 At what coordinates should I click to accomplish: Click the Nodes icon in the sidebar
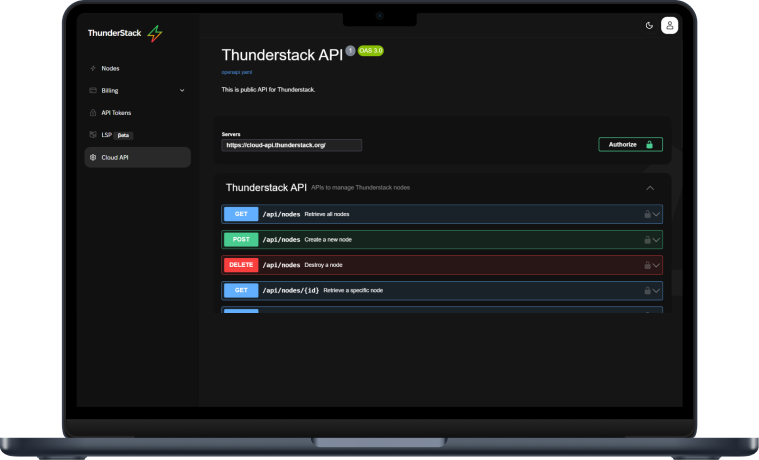93,69
